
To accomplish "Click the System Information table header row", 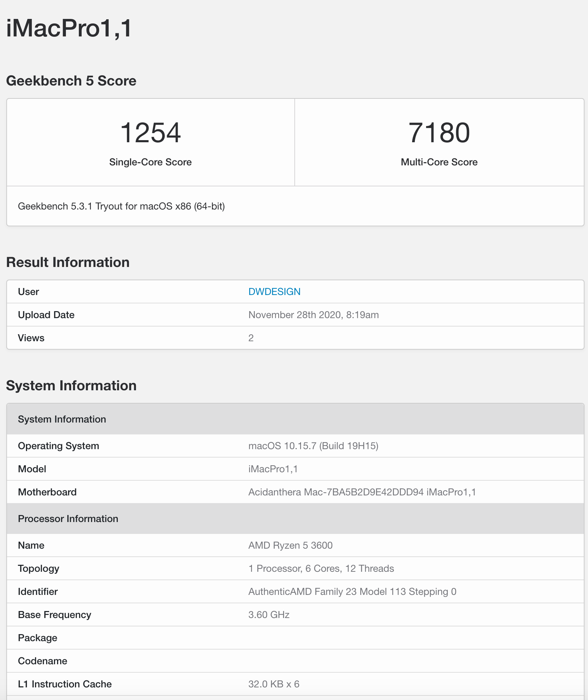I will point(295,419).
